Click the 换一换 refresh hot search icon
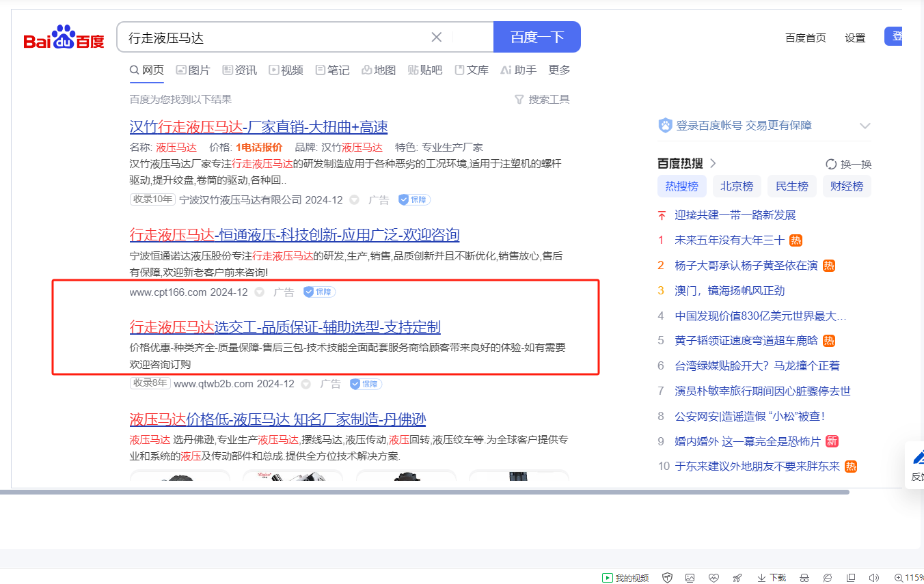The width and height of the screenshot is (924, 584). pyautogui.click(x=831, y=165)
